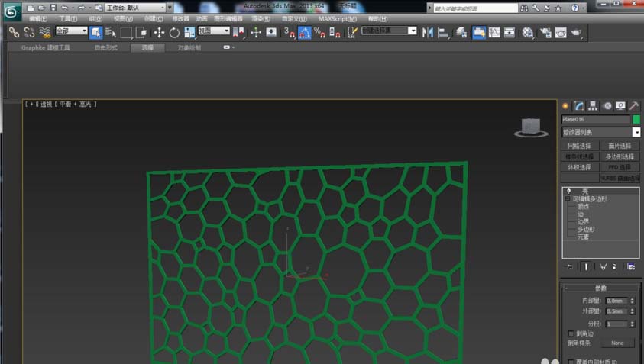Switch to the Graphite 建模工具 ribbon tab
644x364 pixels.
pyautogui.click(x=46, y=47)
